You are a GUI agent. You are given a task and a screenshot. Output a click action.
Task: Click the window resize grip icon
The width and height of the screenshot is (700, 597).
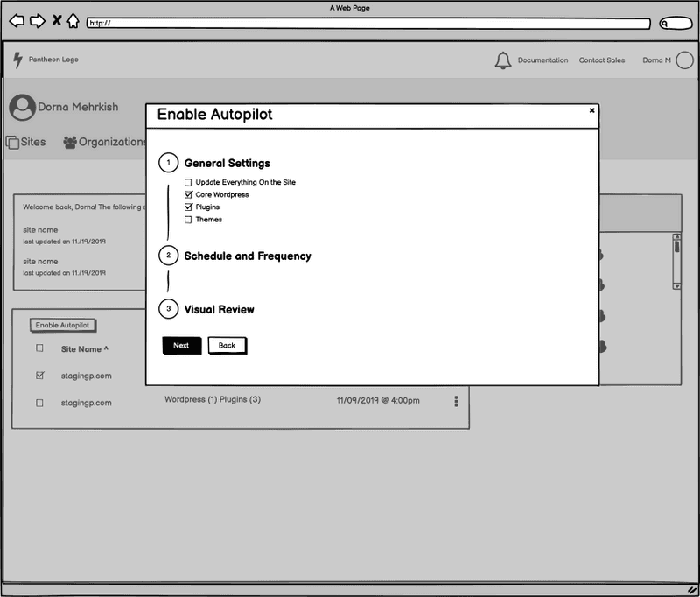coord(691,590)
